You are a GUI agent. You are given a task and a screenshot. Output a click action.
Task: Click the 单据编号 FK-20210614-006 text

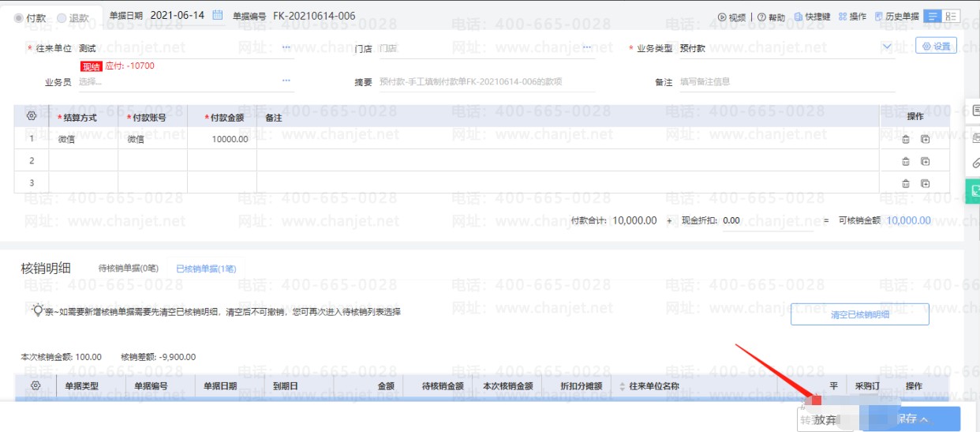(313, 16)
